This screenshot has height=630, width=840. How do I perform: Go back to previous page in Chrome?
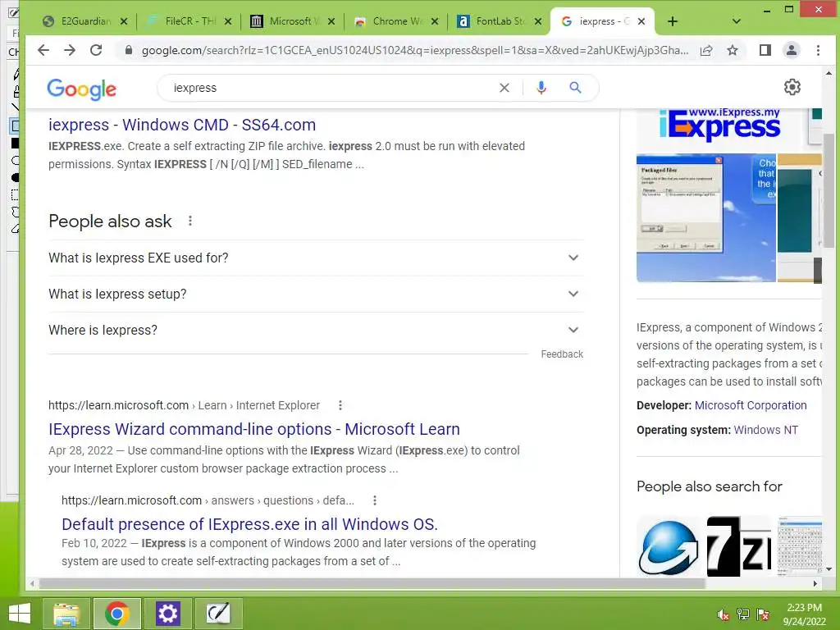(43, 50)
